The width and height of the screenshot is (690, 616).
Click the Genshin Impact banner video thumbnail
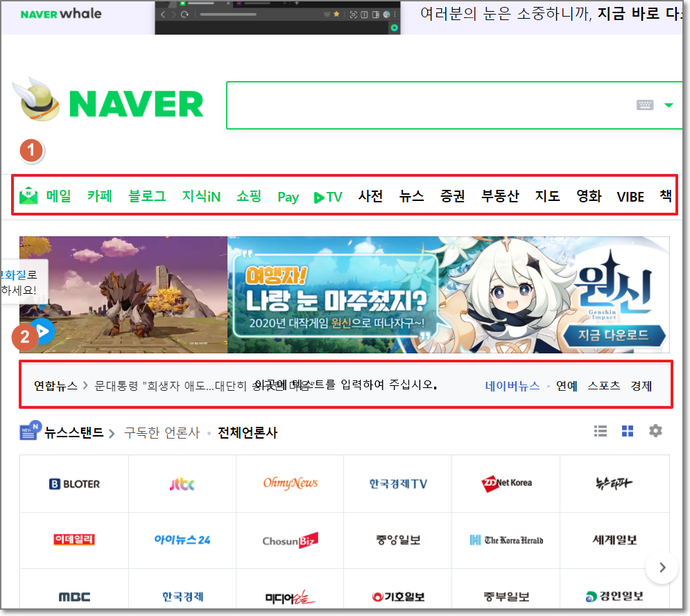point(123,294)
